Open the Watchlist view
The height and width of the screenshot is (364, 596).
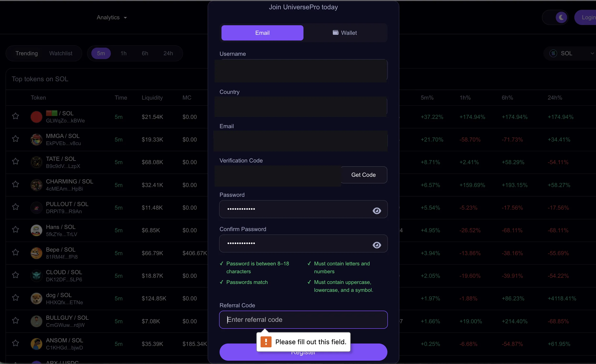(x=61, y=53)
